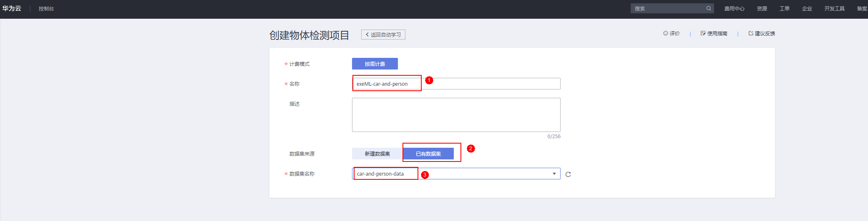Open the 工单 menu

pos(784,8)
